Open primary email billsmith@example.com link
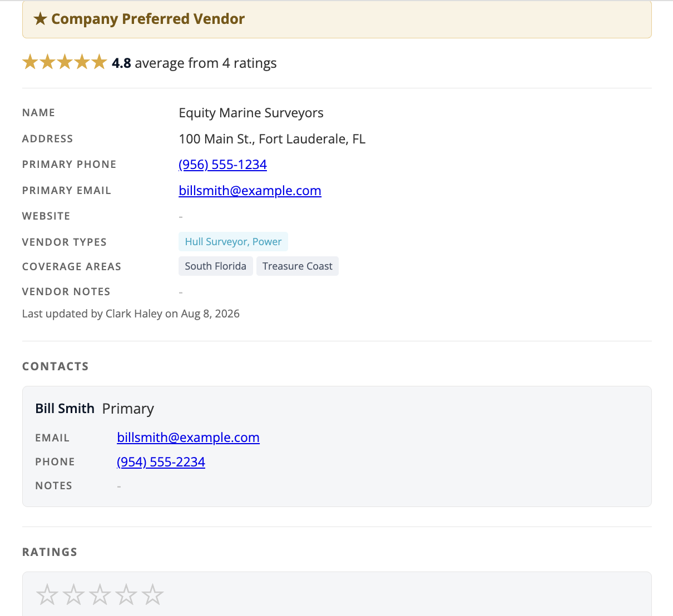Viewport: 673px width, 616px height. (250, 191)
